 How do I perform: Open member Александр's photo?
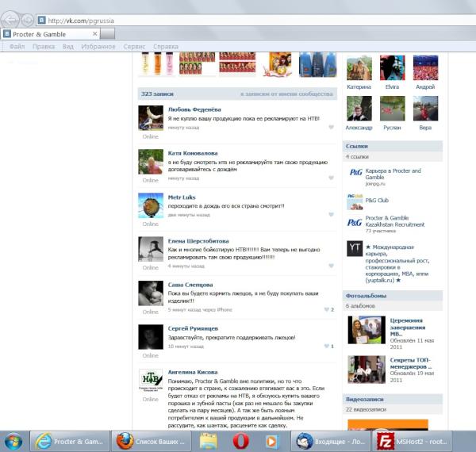click(x=359, y=109)
